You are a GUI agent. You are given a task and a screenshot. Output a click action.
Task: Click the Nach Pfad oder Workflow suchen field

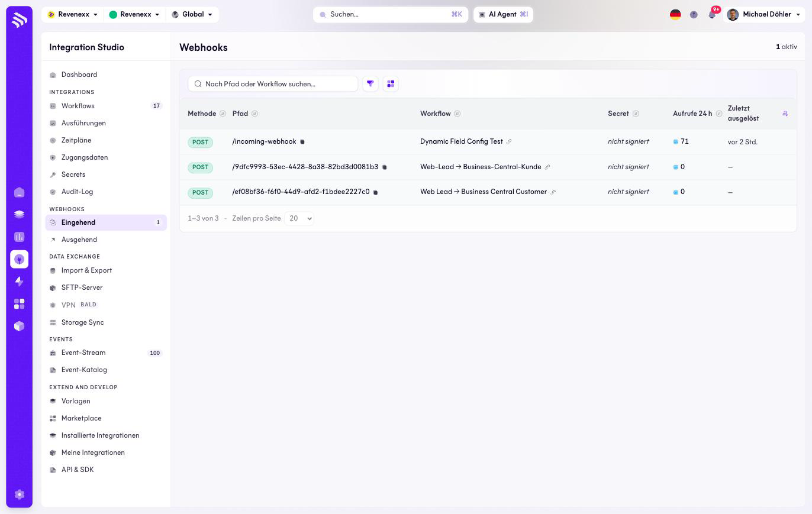(x=273, y=84)
